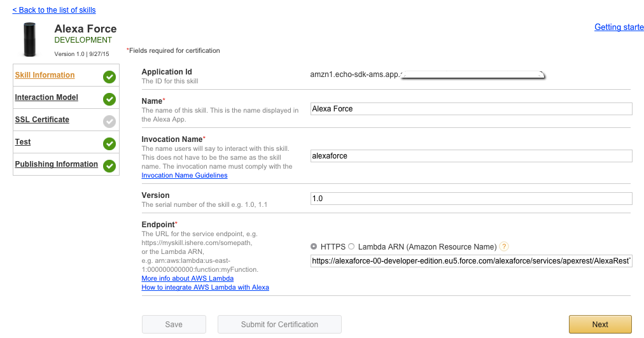Click the SSL Certificate gray checkmark icon
This screenshot has height=338, width=644.
109,122
